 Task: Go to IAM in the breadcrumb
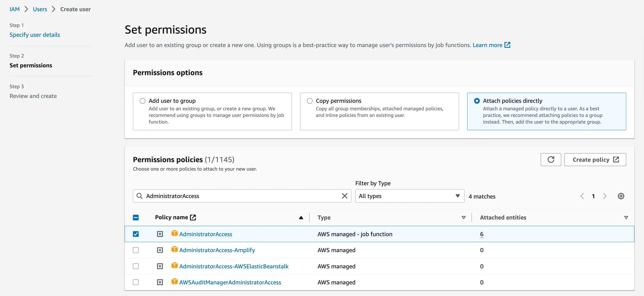(x=14, y=9)
